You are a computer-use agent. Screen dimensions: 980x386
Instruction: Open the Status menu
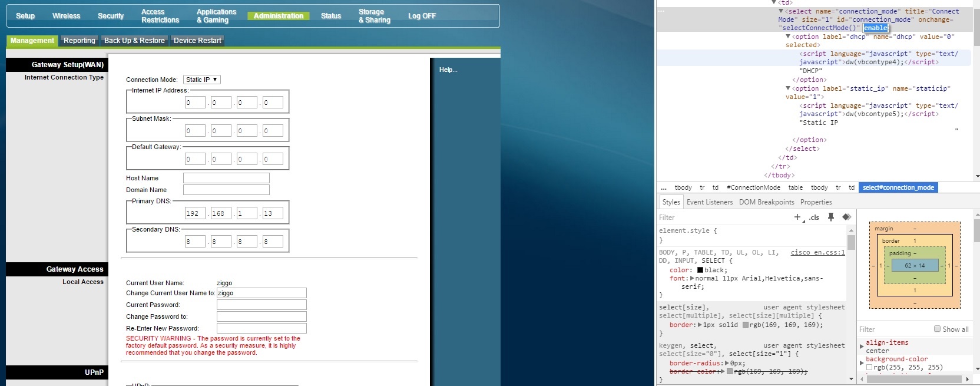coord(331,16)
